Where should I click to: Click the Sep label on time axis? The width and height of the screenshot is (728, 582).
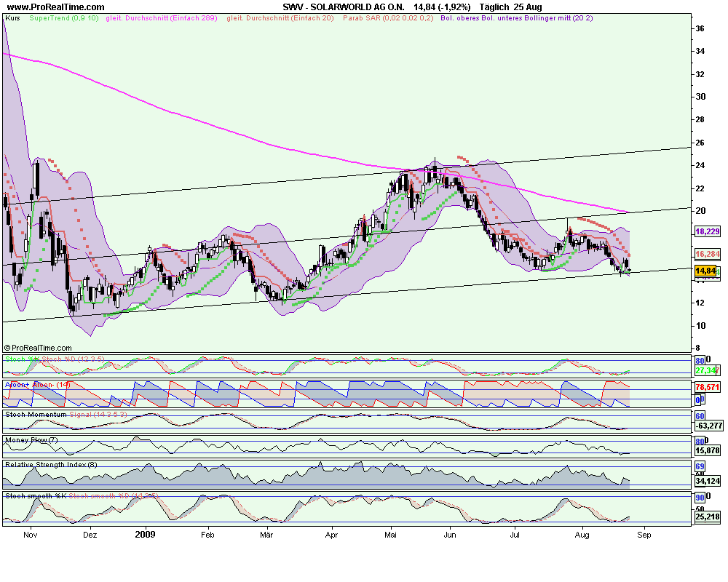point(644,535)
